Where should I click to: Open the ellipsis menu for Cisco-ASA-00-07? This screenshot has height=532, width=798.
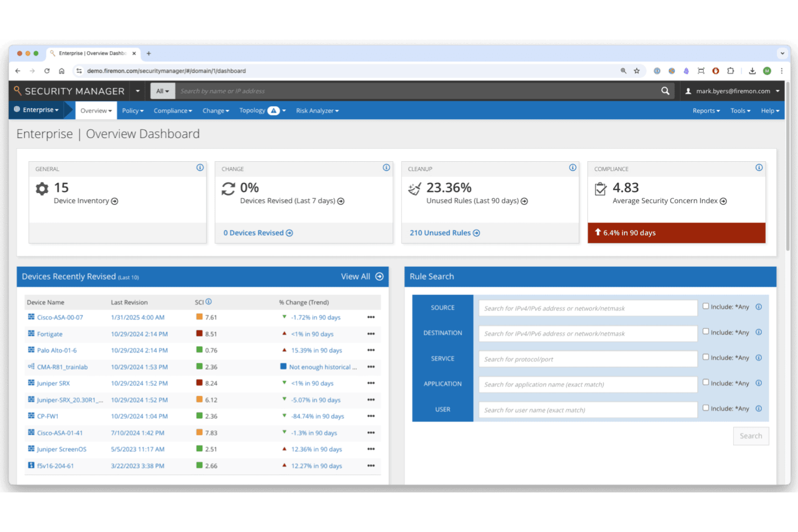coord(370,317)
